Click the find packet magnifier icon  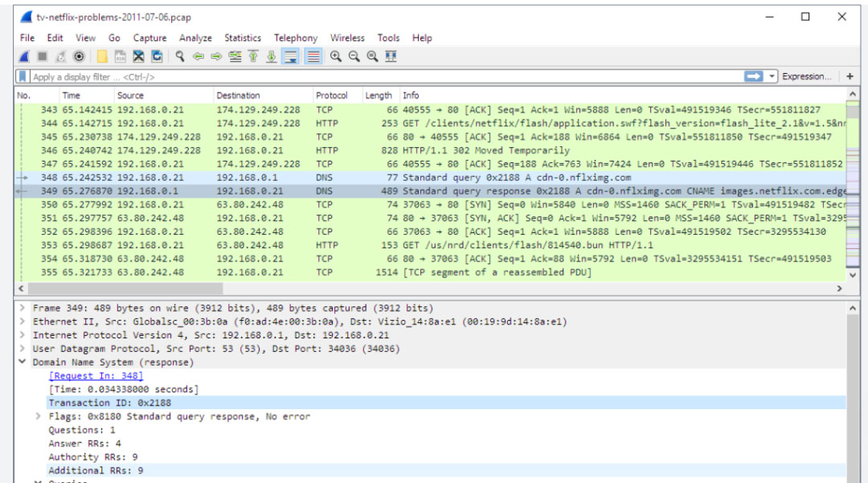pyautogui.click(x=180, y=56)
